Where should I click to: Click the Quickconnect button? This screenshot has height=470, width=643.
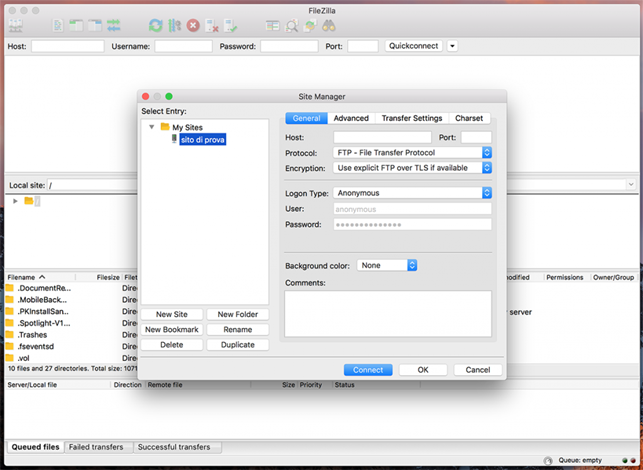pos(413,46)
